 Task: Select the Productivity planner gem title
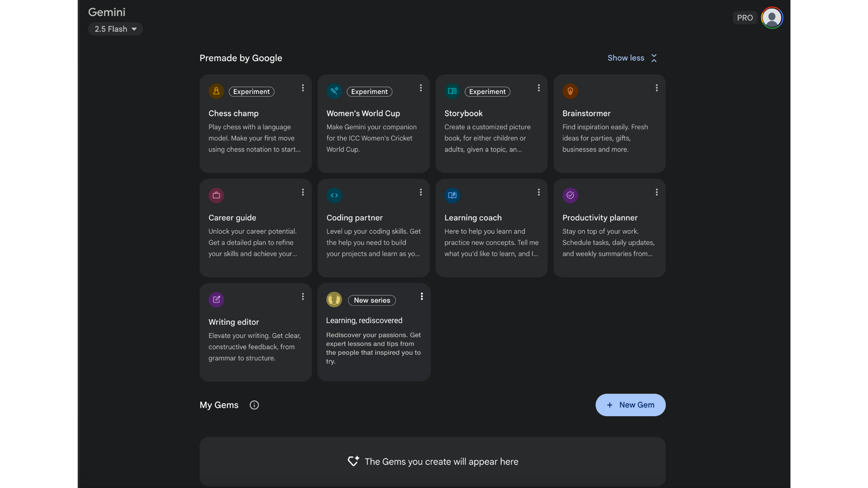(600, 218)
